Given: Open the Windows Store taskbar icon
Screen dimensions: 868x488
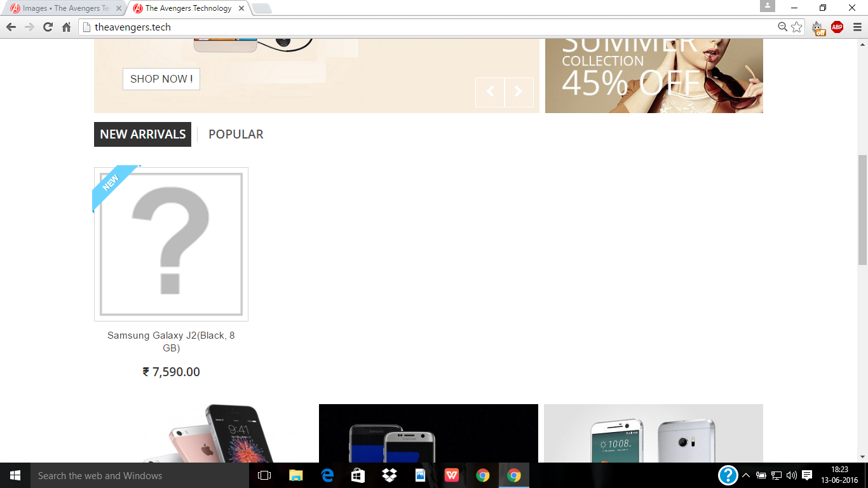Looking at the screenshot, I should coord(358,475).
